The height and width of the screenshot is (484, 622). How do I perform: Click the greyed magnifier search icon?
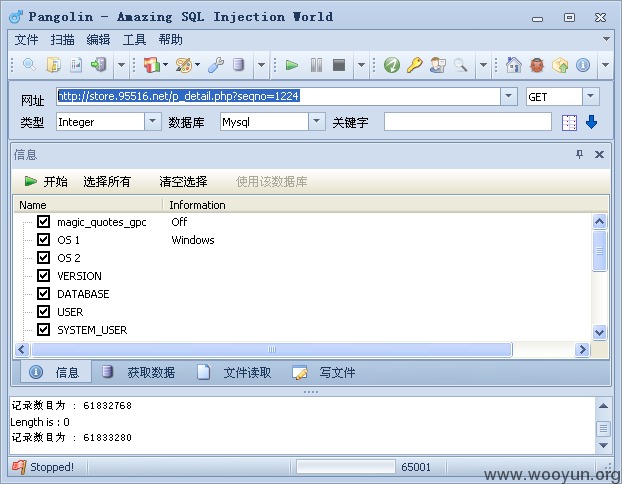[460, 65]
